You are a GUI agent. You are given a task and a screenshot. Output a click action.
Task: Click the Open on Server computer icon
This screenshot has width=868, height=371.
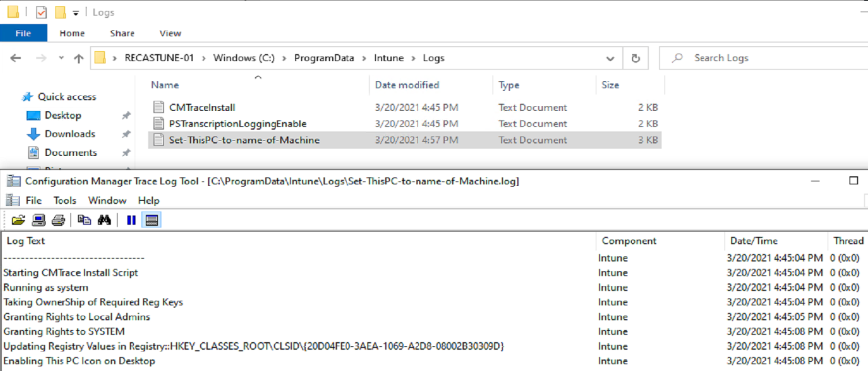pos(39,220)
